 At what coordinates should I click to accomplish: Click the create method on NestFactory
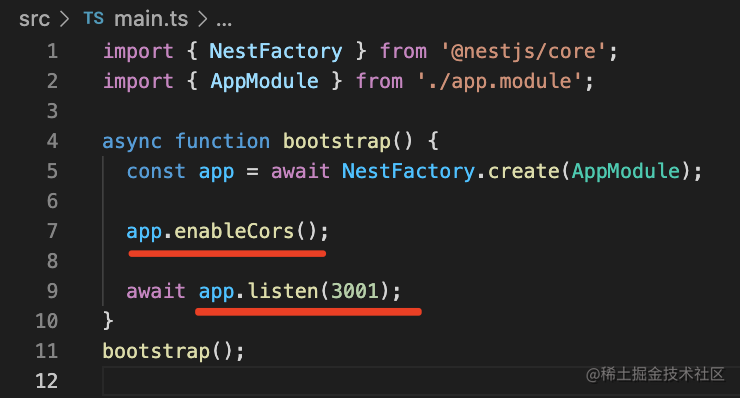tap(523, 171)
